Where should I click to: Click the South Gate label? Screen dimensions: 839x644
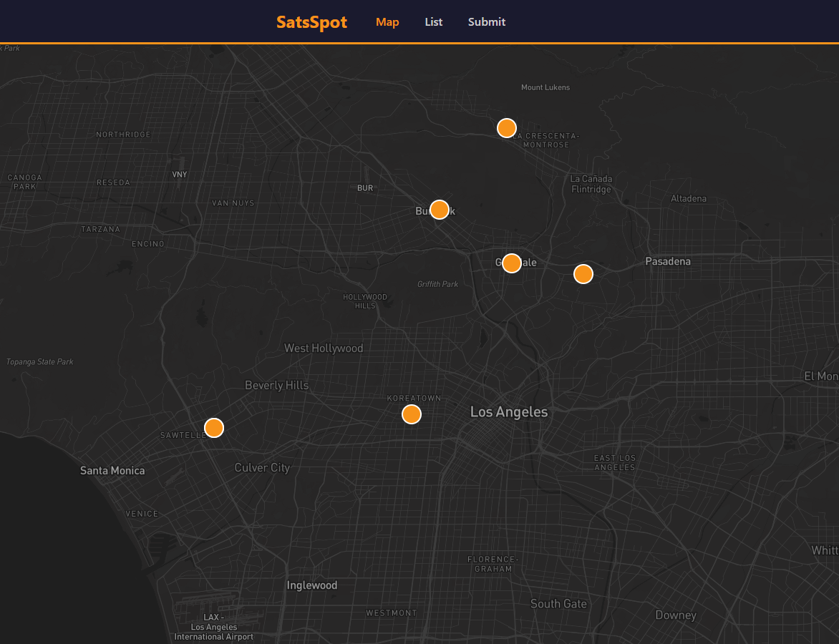point(558,604)
